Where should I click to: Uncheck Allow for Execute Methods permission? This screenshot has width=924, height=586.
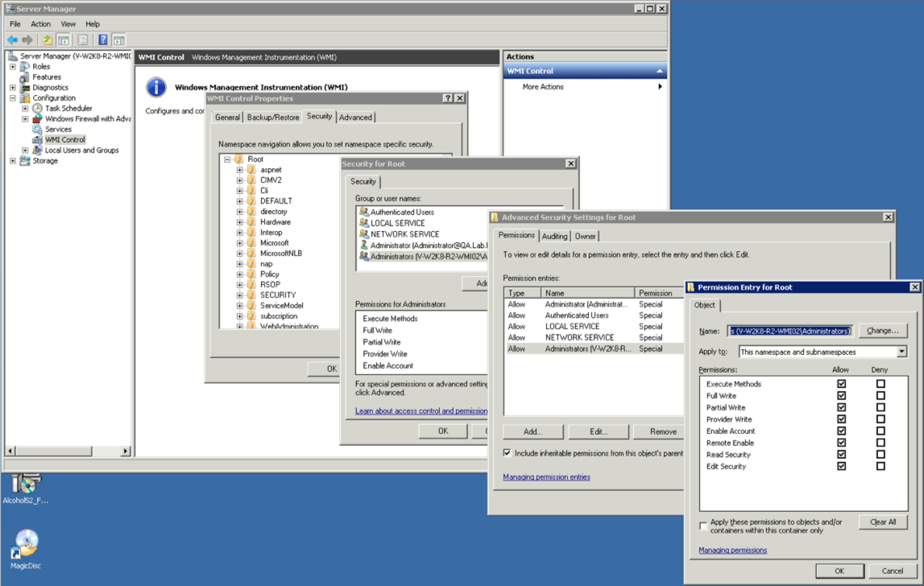pyautogui.click(x=841, y=384)
